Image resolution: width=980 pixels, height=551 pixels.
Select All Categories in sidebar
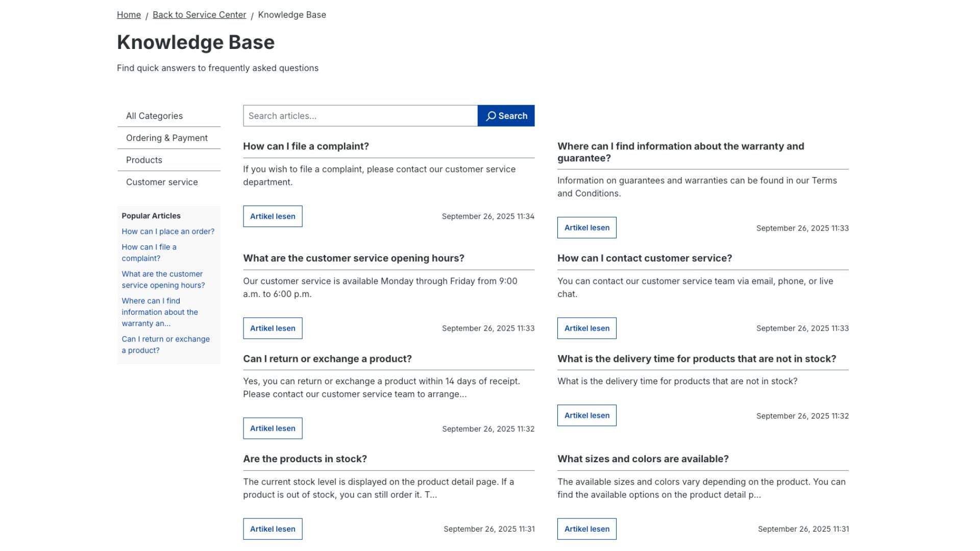click(154, 116)
